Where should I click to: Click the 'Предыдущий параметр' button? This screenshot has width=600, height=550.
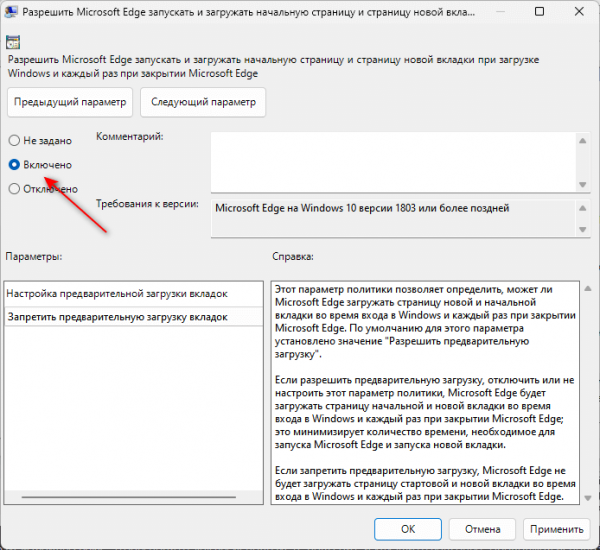[x=70, y=102]
